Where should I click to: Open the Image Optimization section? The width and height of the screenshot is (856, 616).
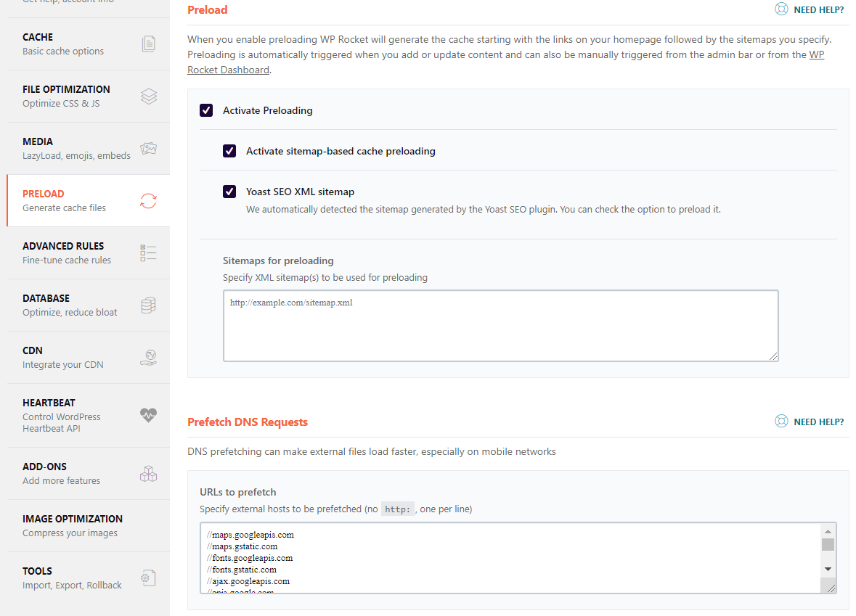coord(73,525)
